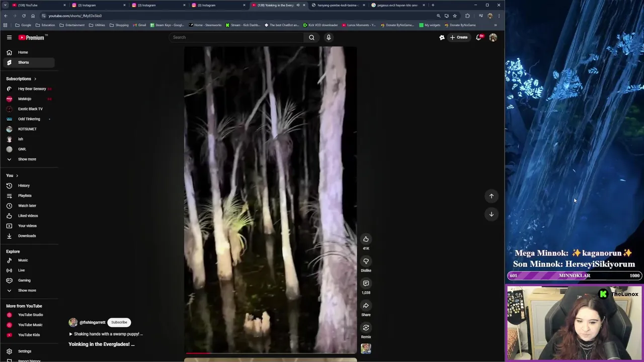The height and width of the screenshot is (362, 644).
Task: Open Downloads in sidebar
Action: tap(29, 236)
